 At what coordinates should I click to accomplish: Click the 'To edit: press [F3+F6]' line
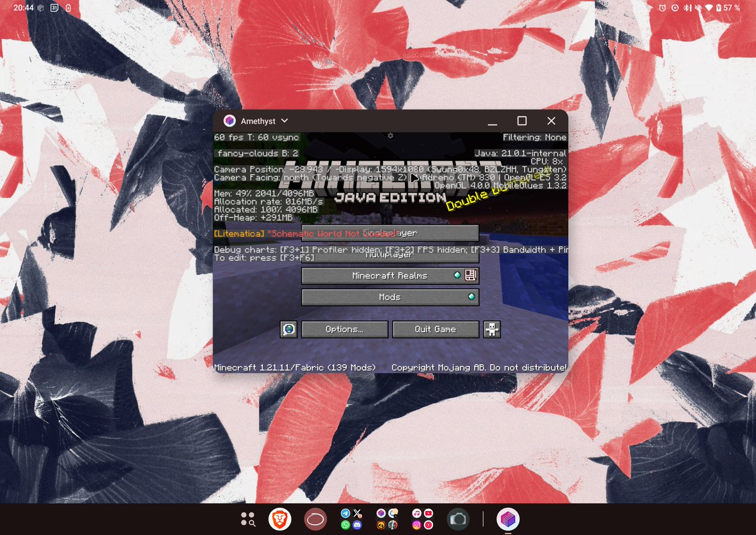coord(264,258)
